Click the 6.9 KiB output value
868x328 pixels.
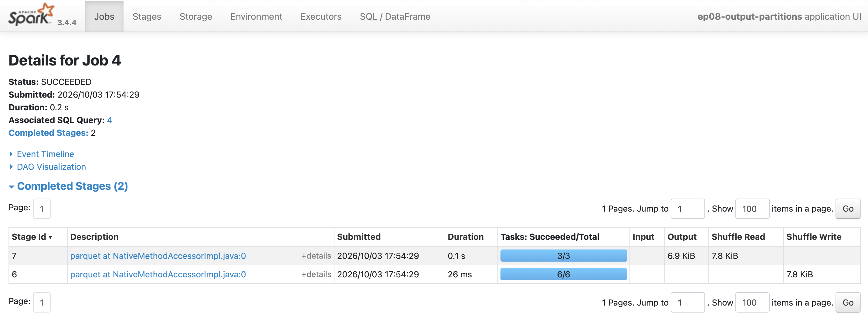[681, 256]
